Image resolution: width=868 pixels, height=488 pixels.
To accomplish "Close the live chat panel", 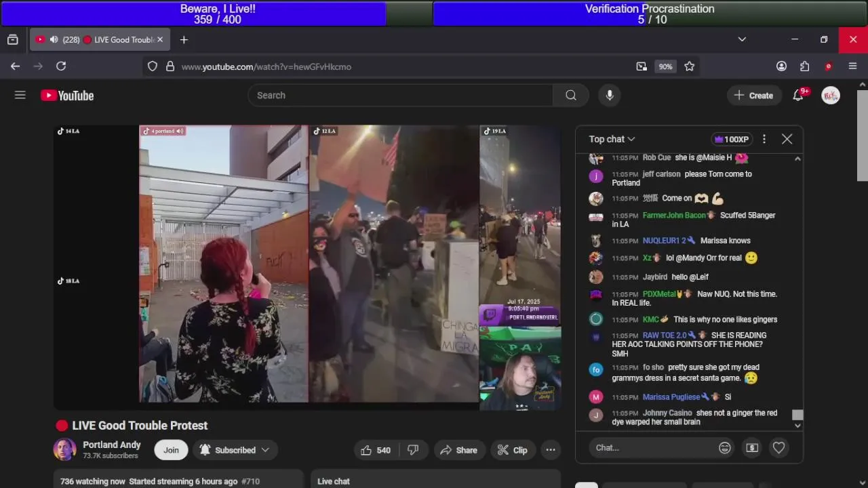I will [787, 139].
